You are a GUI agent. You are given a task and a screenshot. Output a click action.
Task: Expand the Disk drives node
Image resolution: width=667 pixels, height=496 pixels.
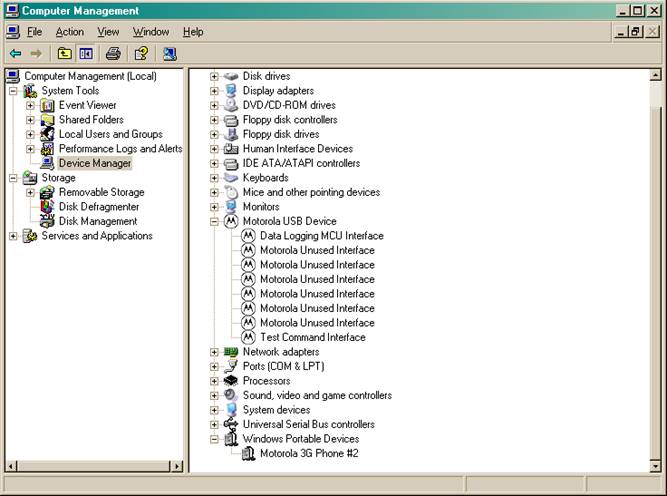tap(214, 76)
